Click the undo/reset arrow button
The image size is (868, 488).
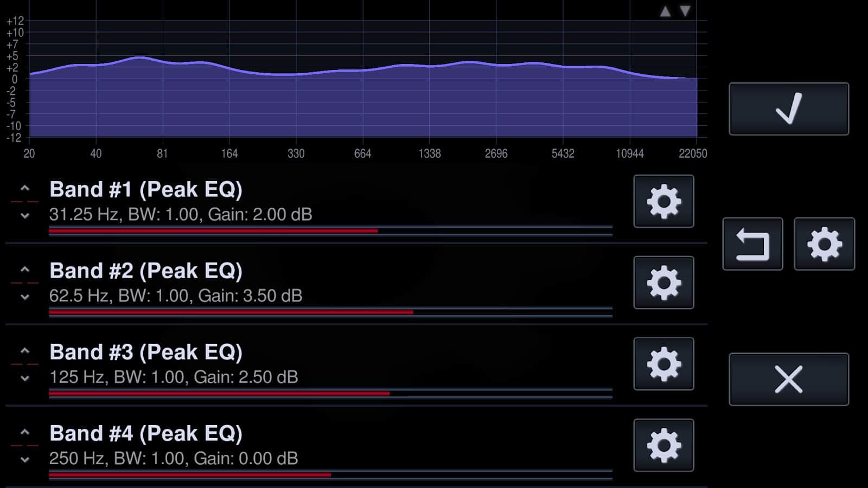[x=752, y=244]
